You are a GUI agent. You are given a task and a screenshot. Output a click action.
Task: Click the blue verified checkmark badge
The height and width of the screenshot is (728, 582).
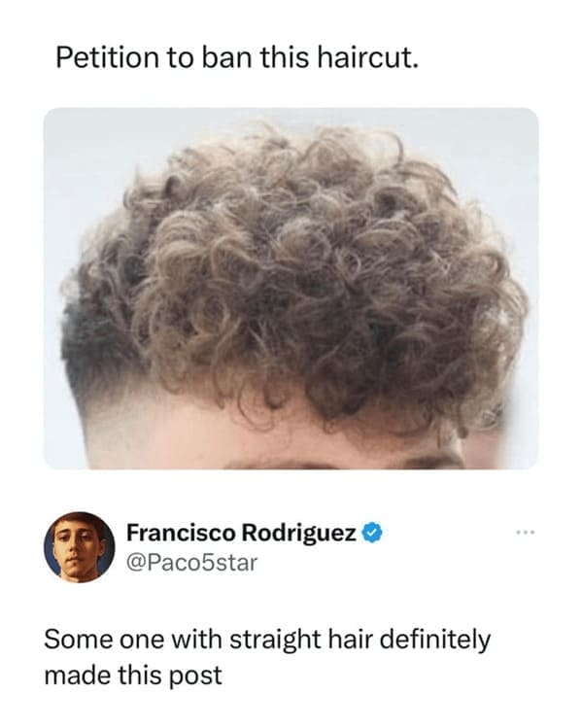(x=372, y=533)
